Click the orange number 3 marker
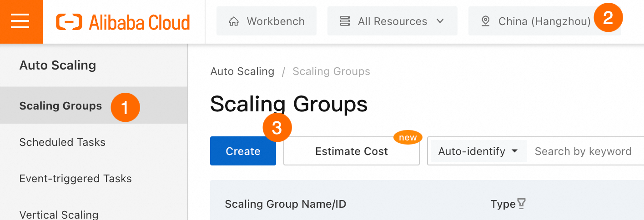Image resolution: width=644 pixels, height=220 pixels. click(x=277, y=128)
